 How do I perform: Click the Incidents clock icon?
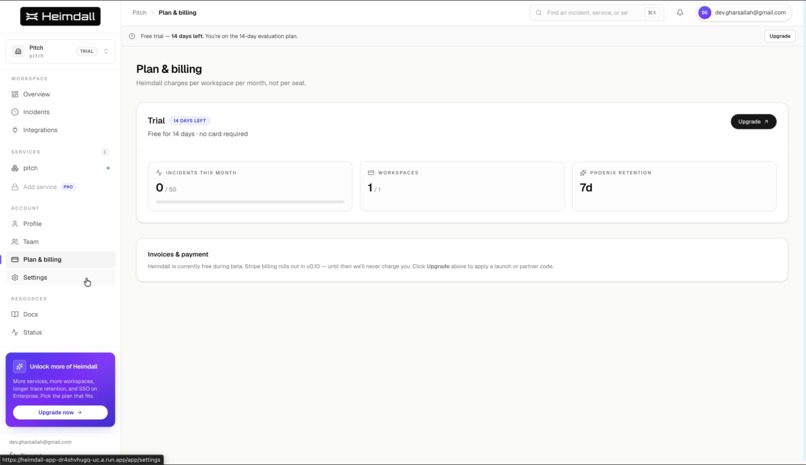pyautogui.click(x=15, y=112)
